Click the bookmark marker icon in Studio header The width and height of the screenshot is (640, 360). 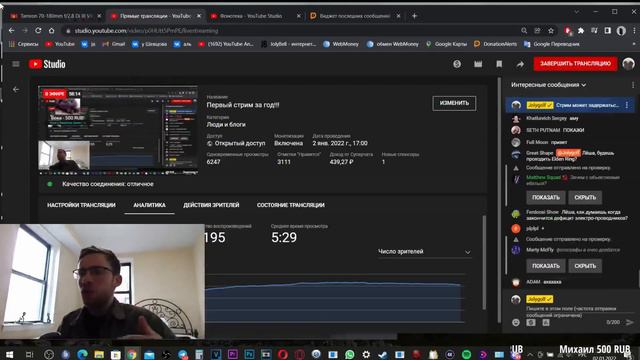coord(499,64)
